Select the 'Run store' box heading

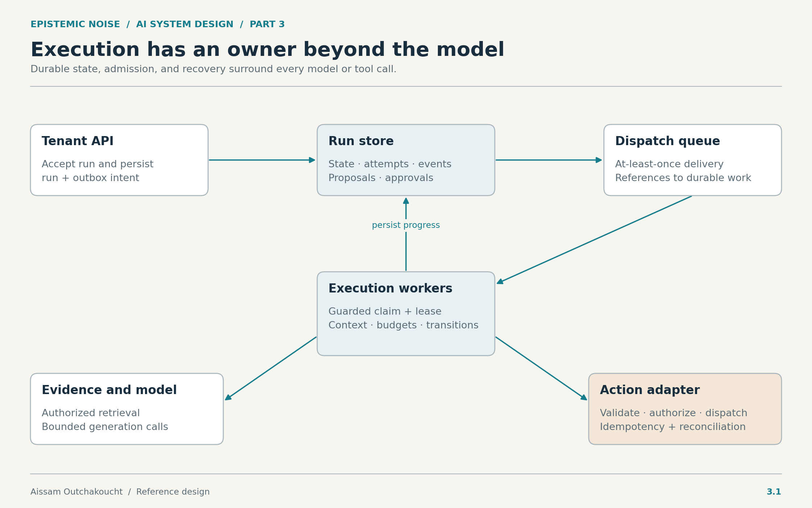pos(361,141)
